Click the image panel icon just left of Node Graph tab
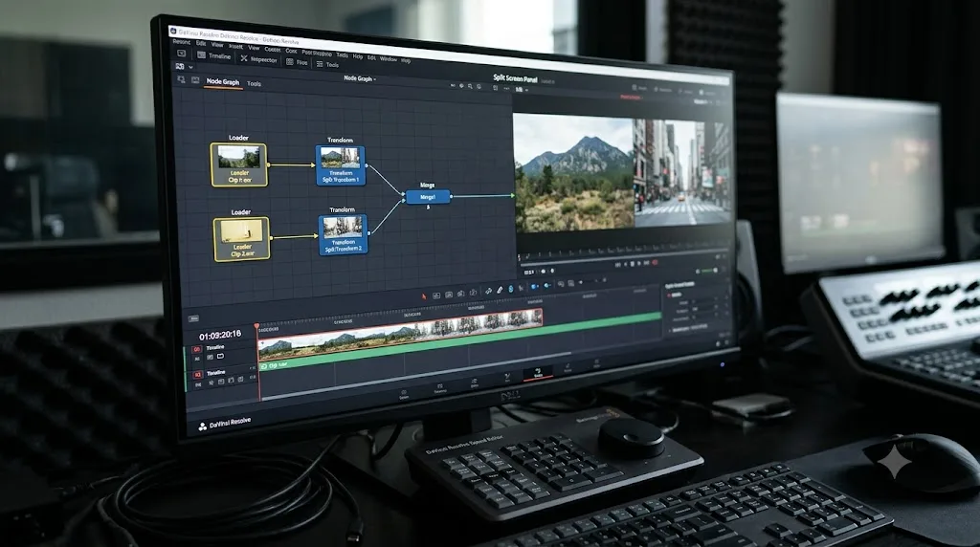Screen dimensions: 980x547 point(195,80)
